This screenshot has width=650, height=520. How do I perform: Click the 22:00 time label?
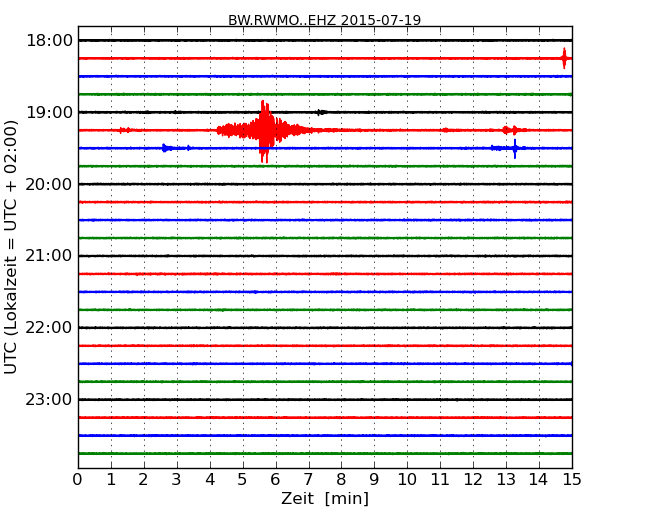(x=49, y=328)
